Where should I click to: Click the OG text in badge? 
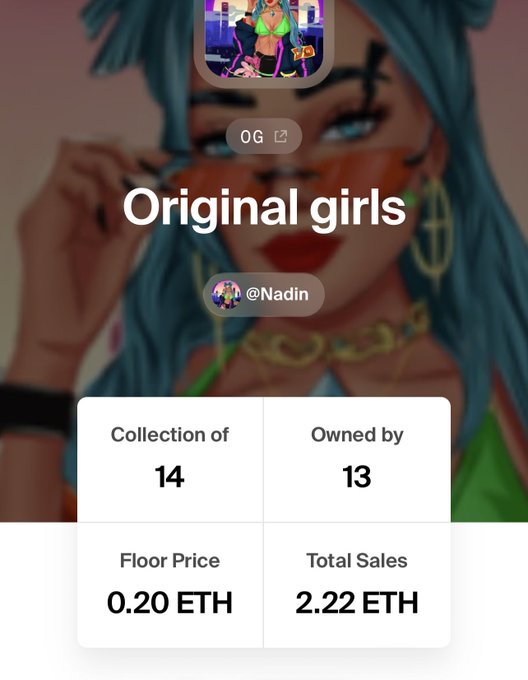tap(252, 137)
